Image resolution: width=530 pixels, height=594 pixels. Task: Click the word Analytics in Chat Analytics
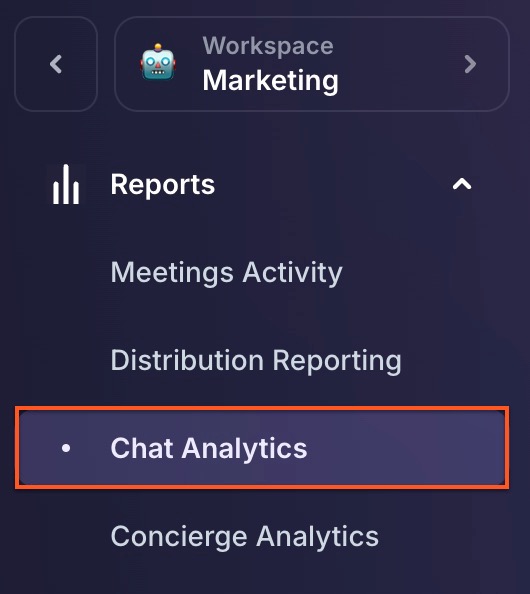click(x=244, y=448)
